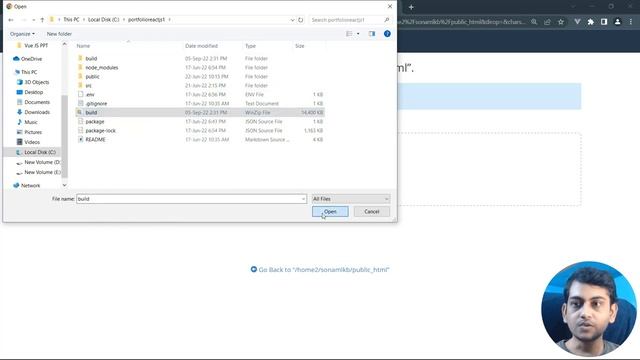
Task: Go back with the dialog back arrow
Action: click(11, 20)
